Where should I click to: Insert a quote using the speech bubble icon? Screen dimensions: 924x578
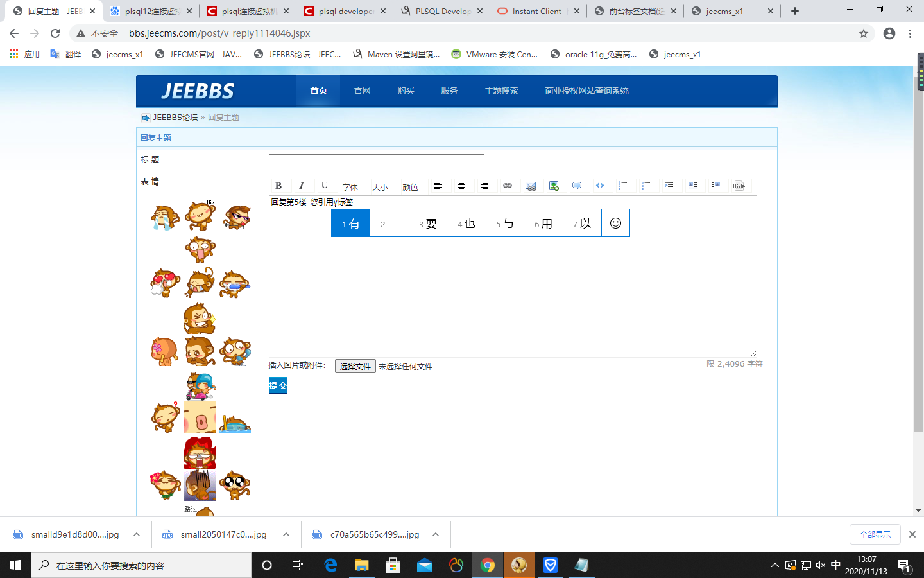pyautogui.click(x=577, y=186)
